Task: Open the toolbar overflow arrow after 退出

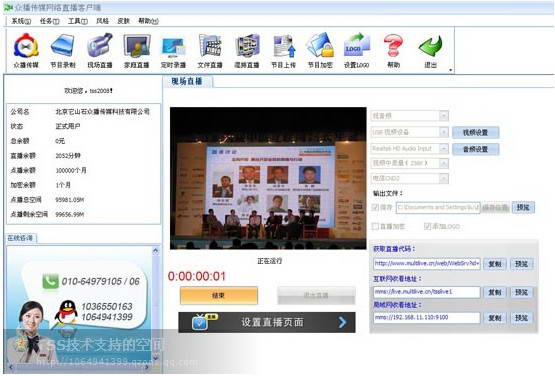Action: [x=451, y=70]
